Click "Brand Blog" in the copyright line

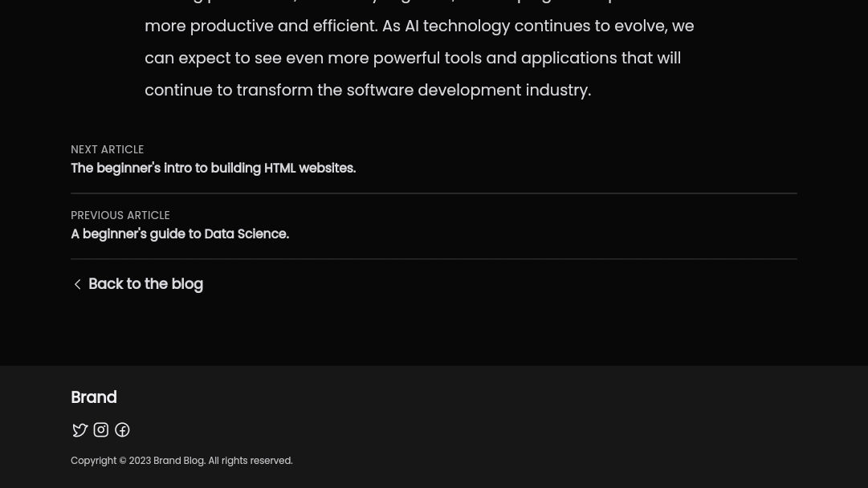pos(178,461)
